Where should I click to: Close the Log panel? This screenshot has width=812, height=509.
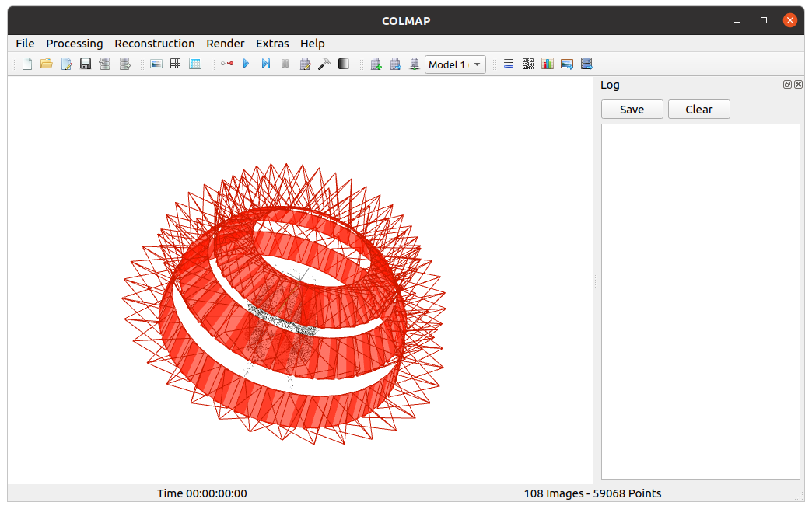pyautogui.click(x=798, y=84)
